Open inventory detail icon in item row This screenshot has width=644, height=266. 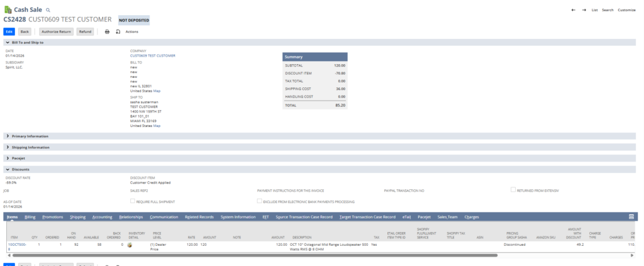point(130,244)
